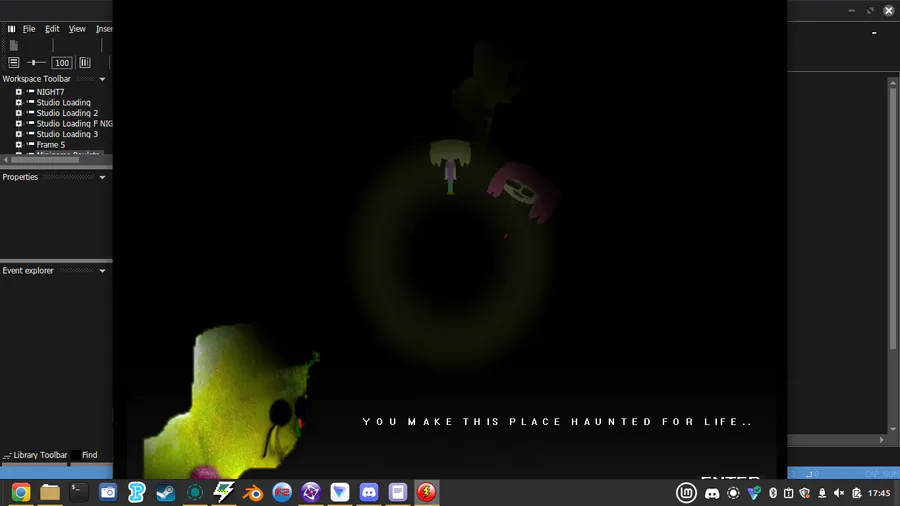Open the View menu

tap(77, 29)
